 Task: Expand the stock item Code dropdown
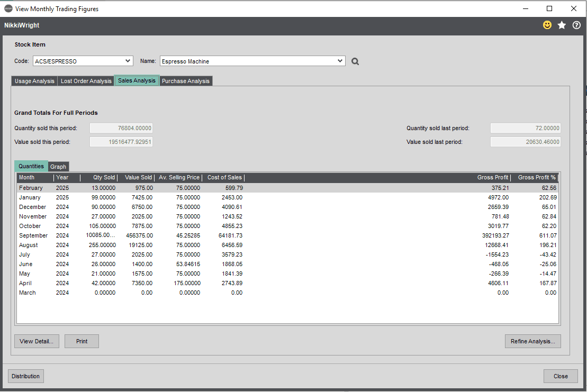click(x=128, y=61)
